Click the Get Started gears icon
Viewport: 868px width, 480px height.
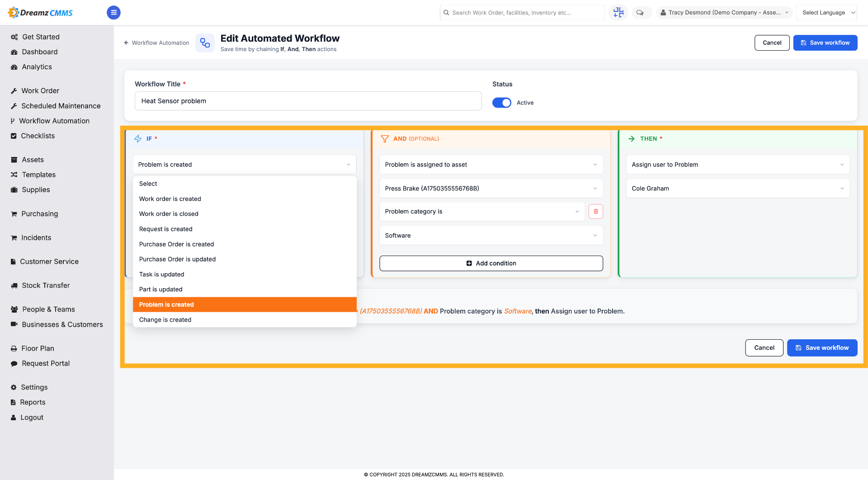[14, 37]
